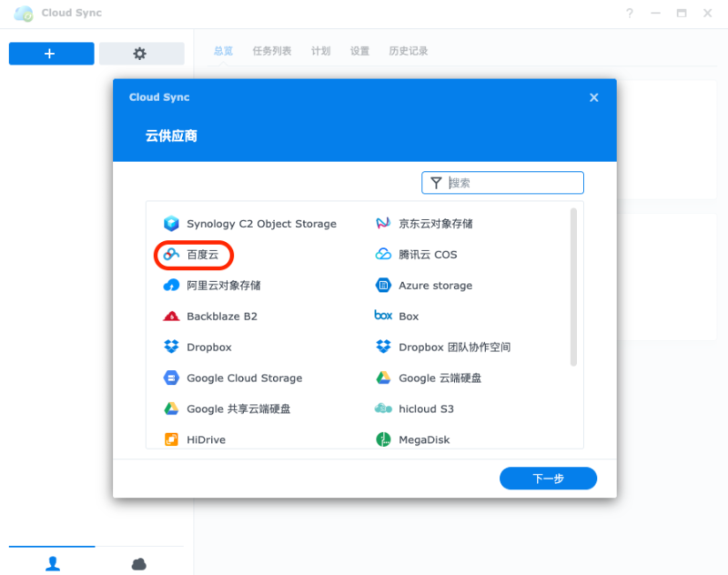The image size is (728, 575).
Task: Switch to the cloud view icon at bottom
Action: [x=139, y=563]
